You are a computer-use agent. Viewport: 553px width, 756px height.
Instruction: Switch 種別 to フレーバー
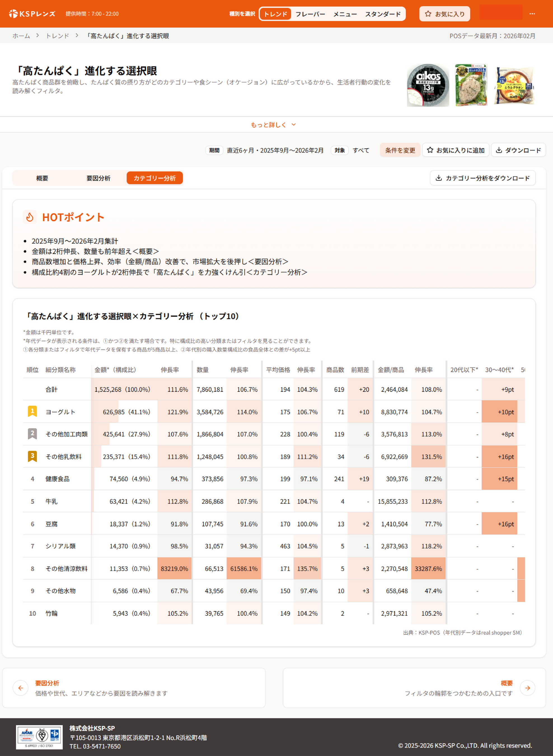pyautogui.click(x=310, y=14)
